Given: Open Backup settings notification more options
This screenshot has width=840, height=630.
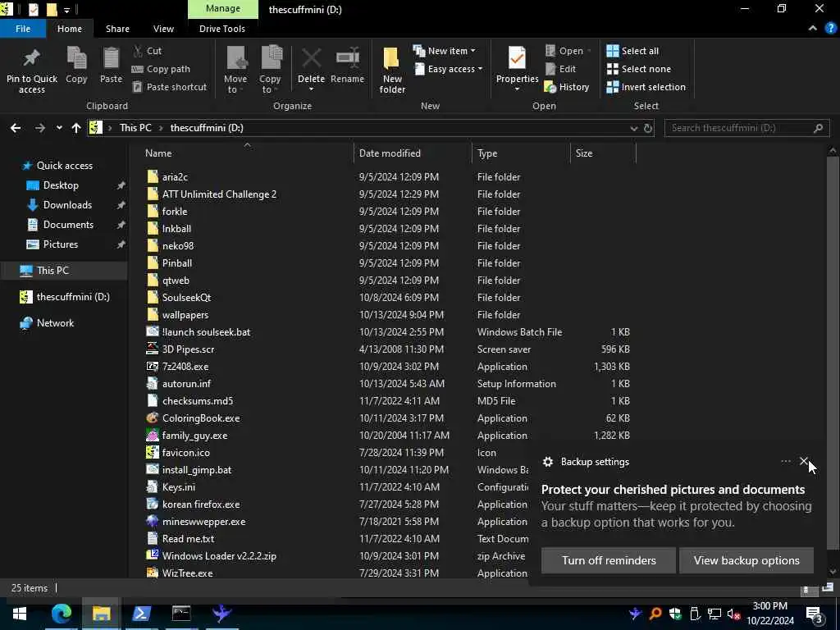Looking at the screenshot, I should [x=785, y=461].
